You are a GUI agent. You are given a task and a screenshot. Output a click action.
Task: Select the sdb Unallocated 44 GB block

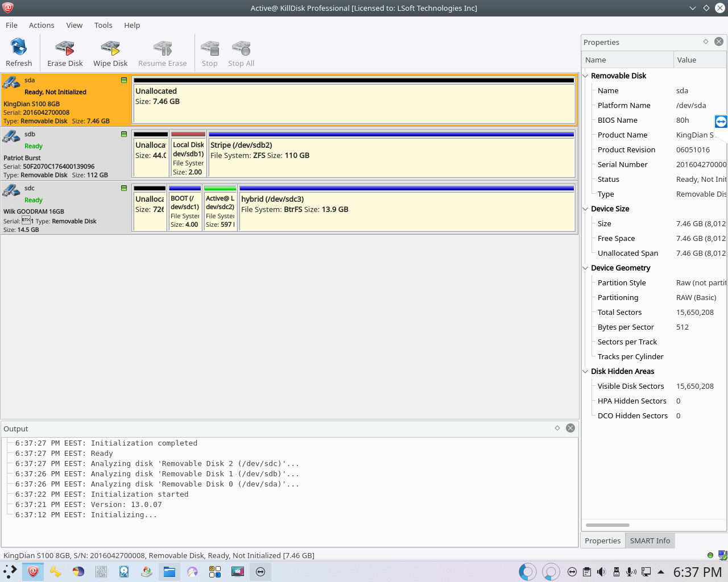coord(151,154)
